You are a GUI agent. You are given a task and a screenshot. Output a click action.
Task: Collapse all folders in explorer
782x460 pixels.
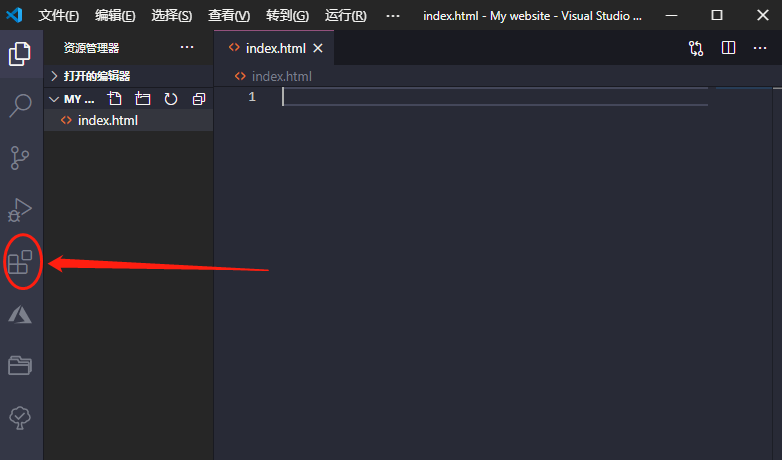click(x=198, y=99)
